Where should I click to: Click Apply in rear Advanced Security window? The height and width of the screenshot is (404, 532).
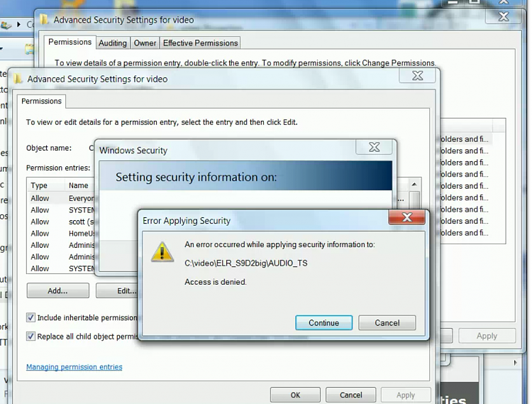coord(487,336)
